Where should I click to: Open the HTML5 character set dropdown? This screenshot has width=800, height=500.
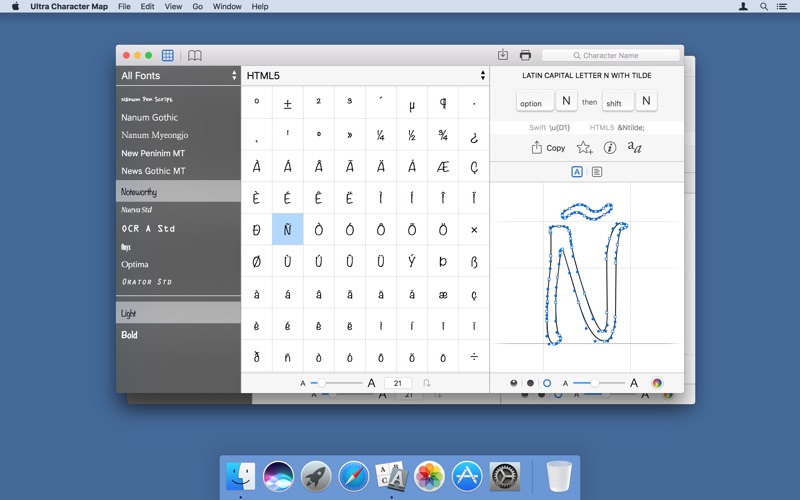pos(365,76)
